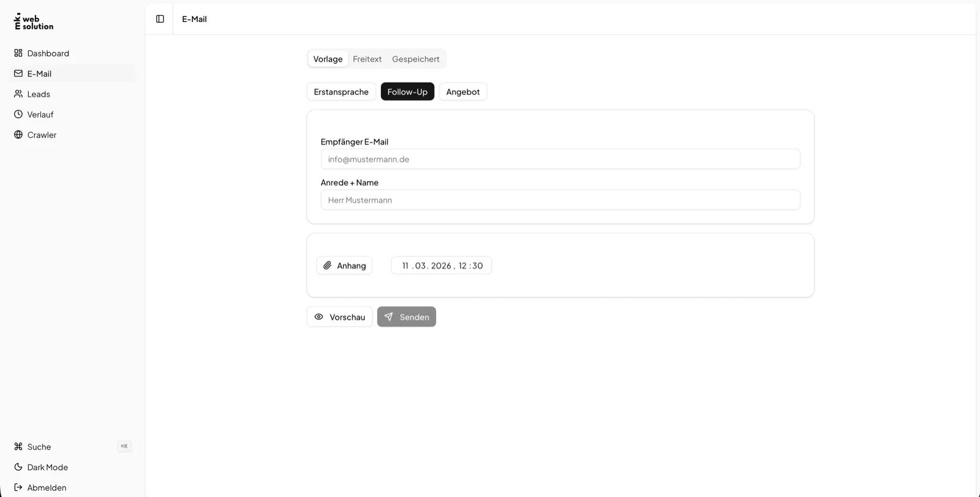
Task: Switch to the Gespeichert tab
Action: (x=415, y=59)
